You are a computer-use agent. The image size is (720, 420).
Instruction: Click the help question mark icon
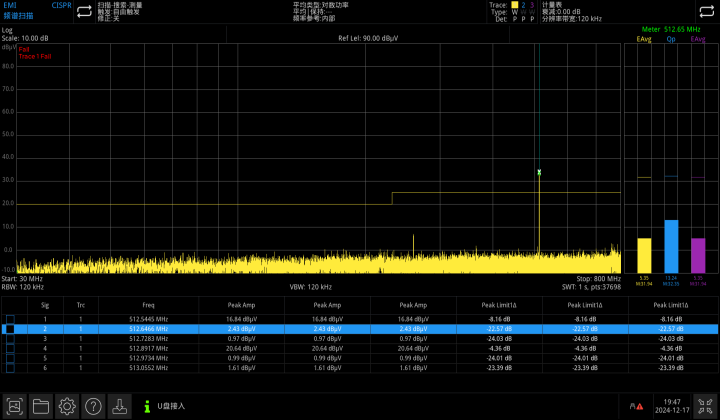click(x=93, y=405)
